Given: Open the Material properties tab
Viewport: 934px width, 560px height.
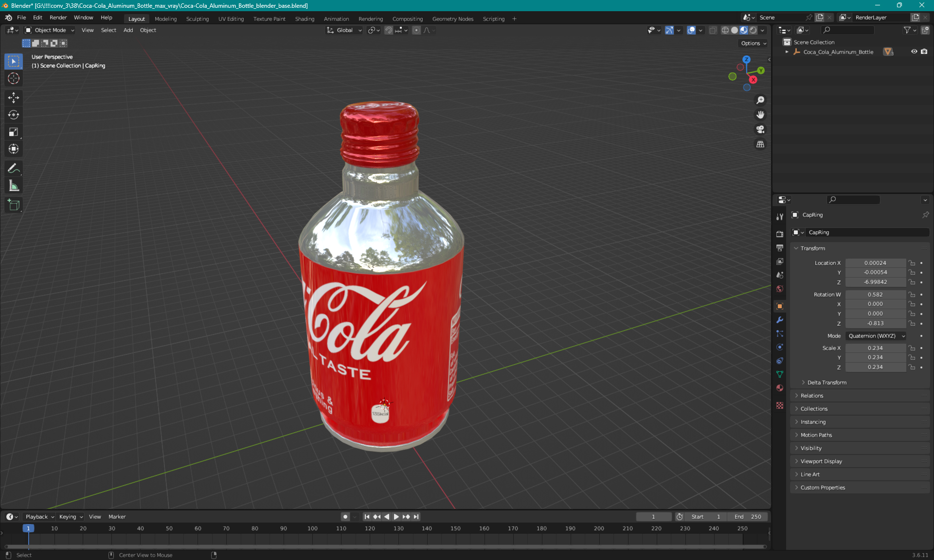Looking at the screenshot, I should [x=780, y=388].
